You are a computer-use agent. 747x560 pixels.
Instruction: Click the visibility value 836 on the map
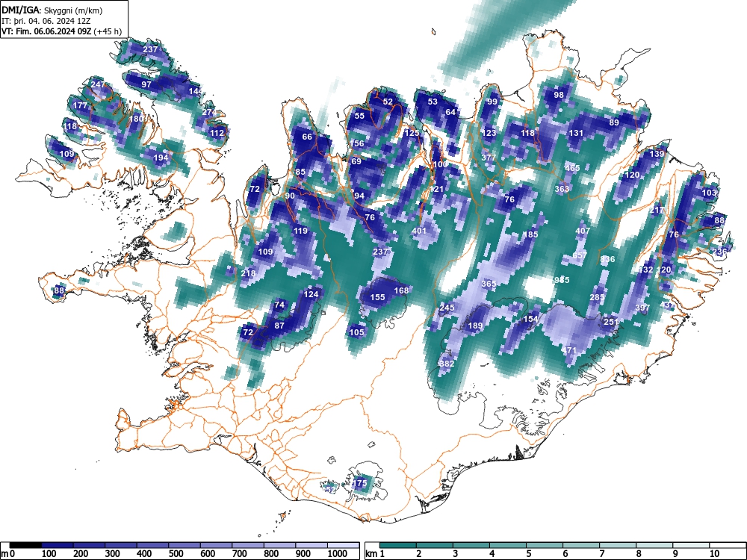point(607,259)
